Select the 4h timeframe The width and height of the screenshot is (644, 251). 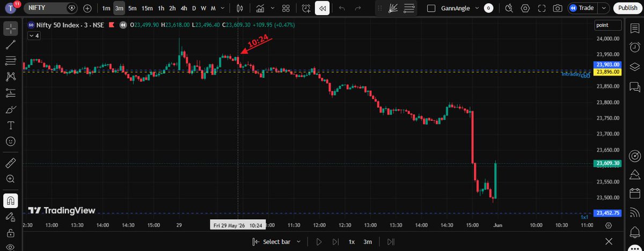coord(184,8)
